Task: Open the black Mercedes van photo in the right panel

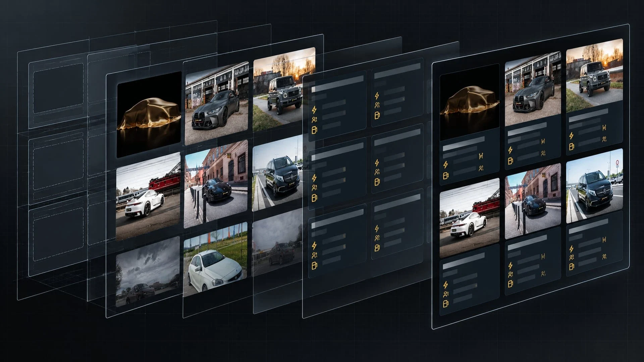Action: [594, 186]
